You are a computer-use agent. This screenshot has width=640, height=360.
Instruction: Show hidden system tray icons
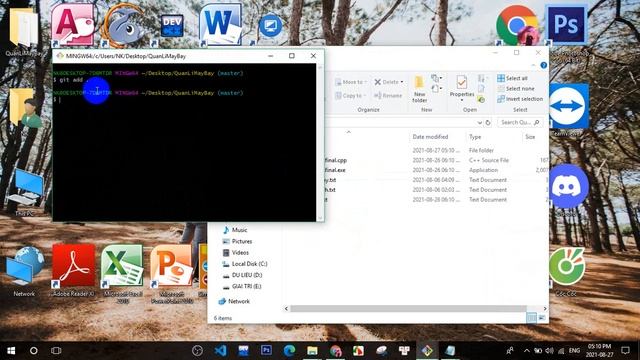tap(527, 351)
